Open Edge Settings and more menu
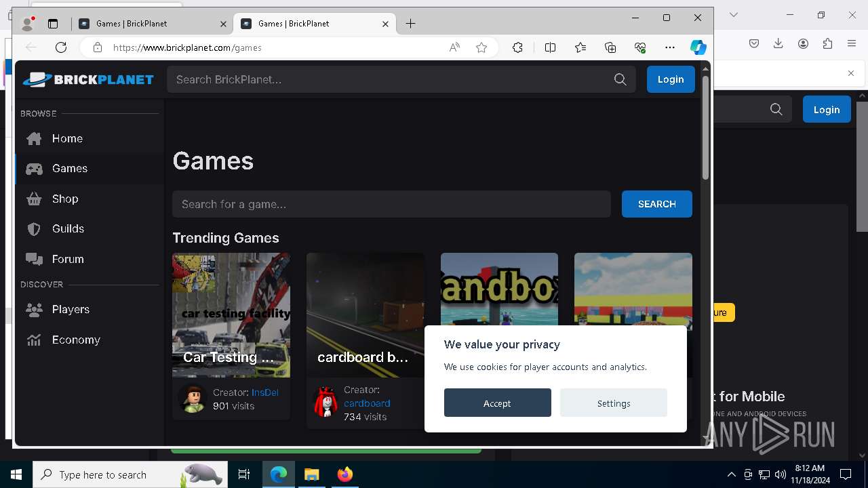 (x=670, y=47)
